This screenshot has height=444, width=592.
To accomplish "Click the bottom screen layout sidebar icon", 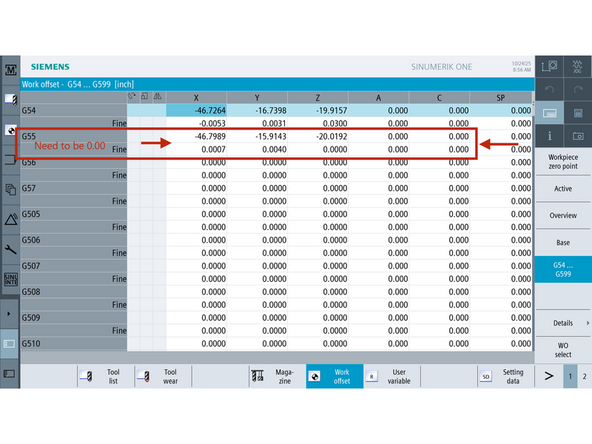I will [9, 374].
